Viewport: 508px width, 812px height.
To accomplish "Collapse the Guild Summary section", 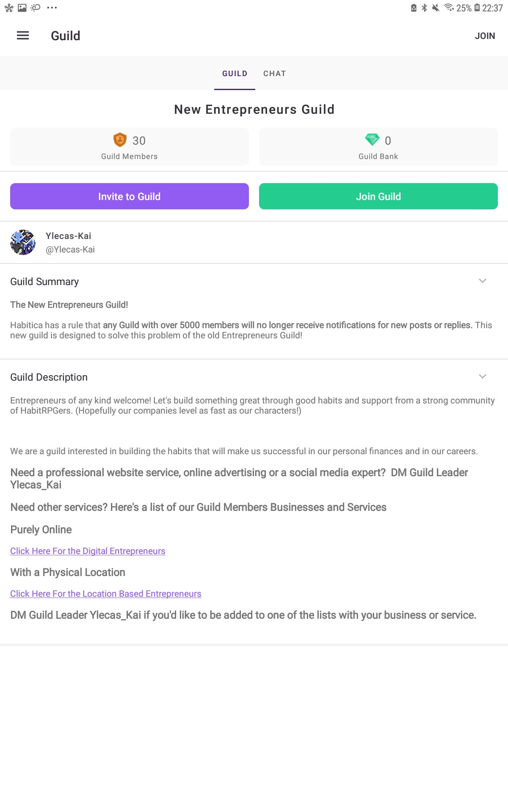I will 483,281.
